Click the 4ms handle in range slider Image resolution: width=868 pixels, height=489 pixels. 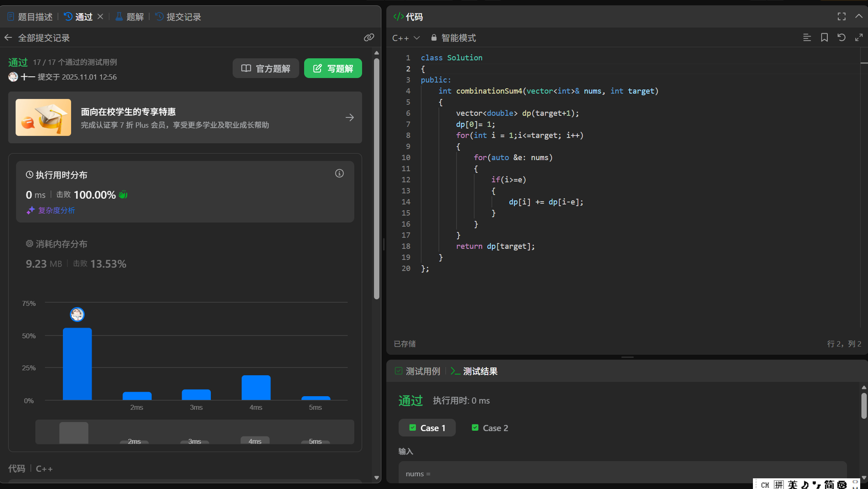click(255, 441)
